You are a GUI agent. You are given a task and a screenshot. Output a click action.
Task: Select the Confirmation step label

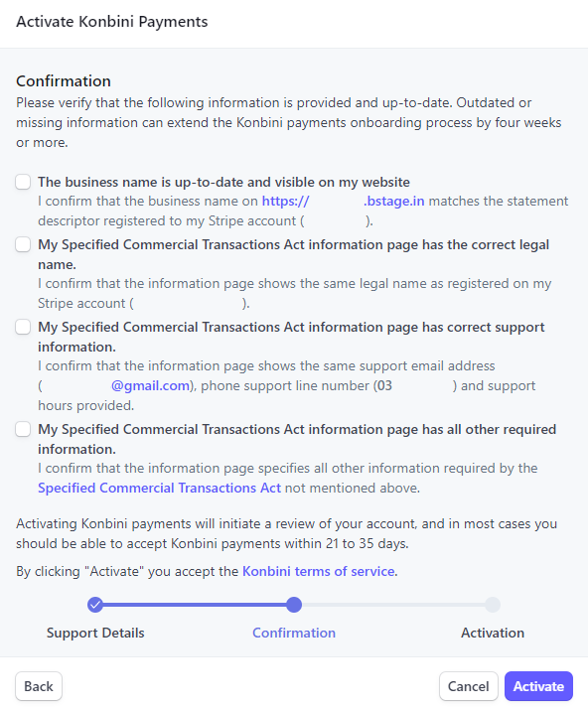point(294,633)
